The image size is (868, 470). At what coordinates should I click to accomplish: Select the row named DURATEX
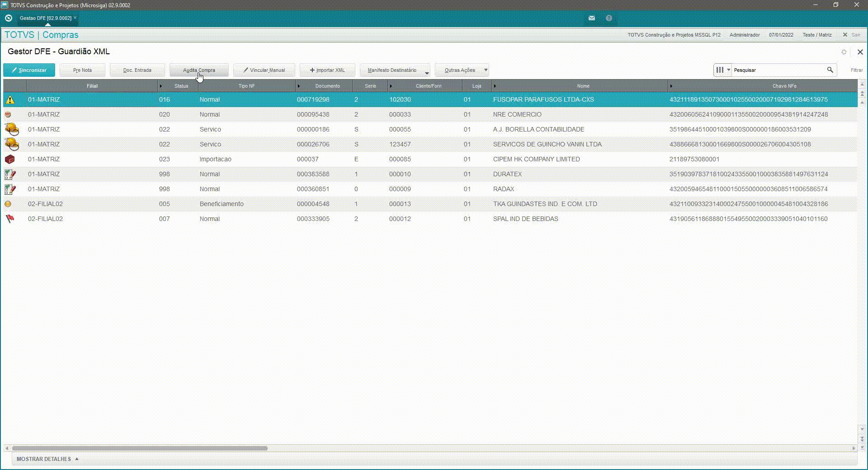pyautogui.click(x=430, y=174)
